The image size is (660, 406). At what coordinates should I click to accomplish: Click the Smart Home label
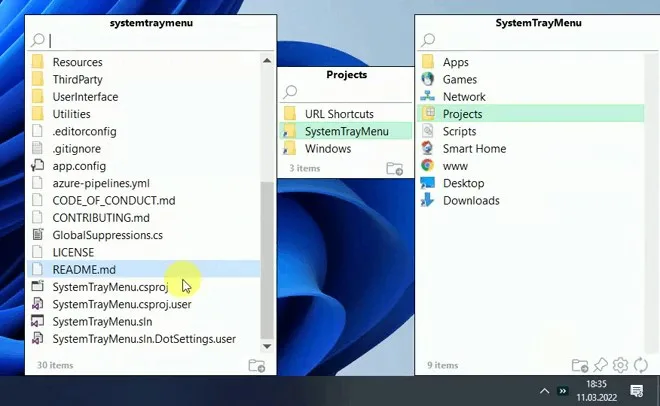[474, 149]
